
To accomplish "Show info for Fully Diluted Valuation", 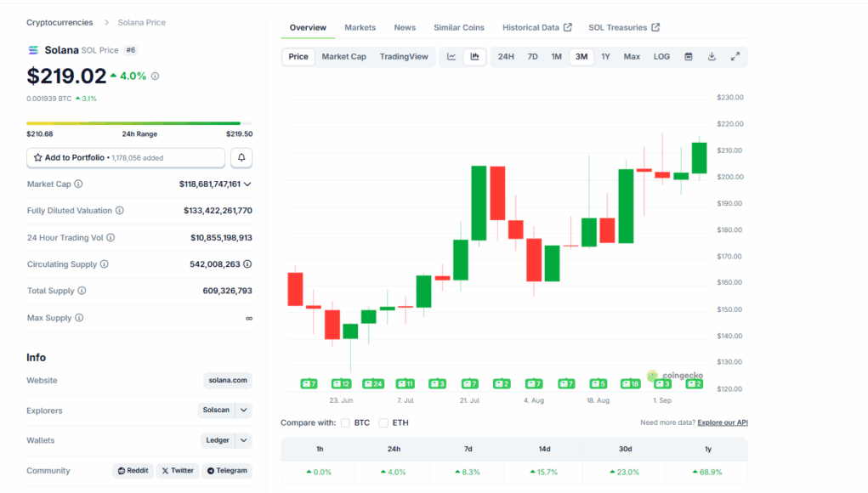I will (x=120, y=211).
